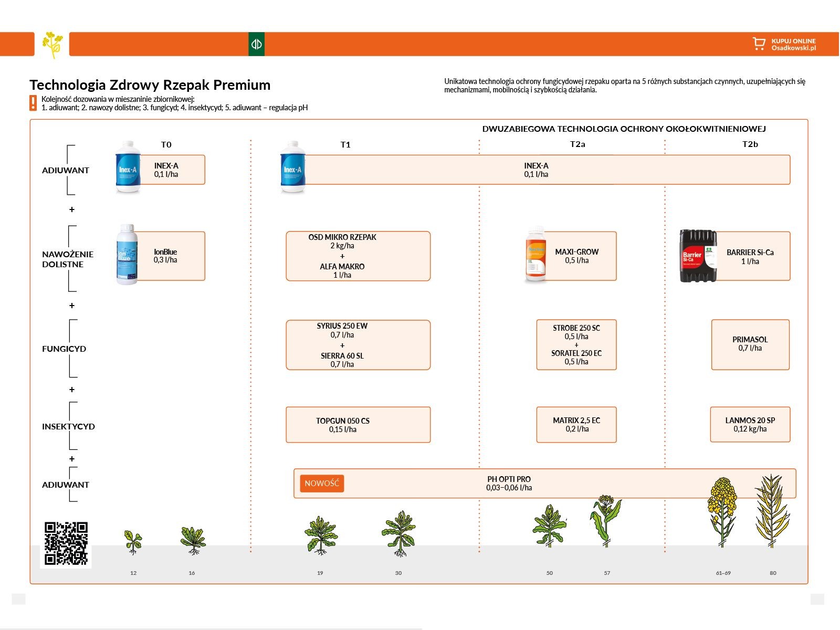840x630 pixels.
Task: Click the Kolejność dozowania instruction text
Action: pyautogui.click(x=174, y=103)
